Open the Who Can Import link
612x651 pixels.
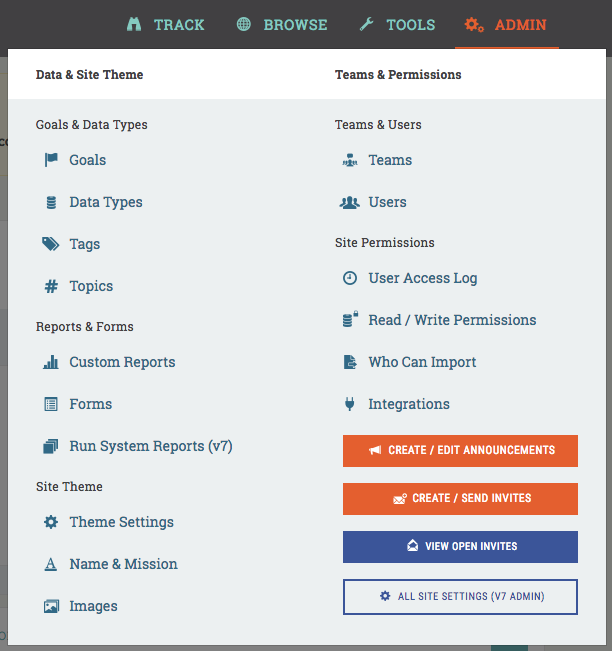422,362
